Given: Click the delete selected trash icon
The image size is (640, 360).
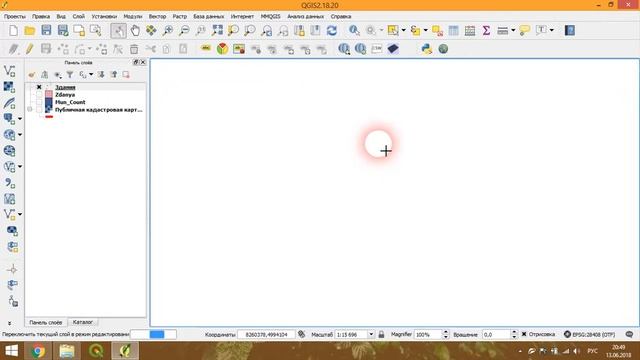Looking at the screenshot, I should coord(134,49).
